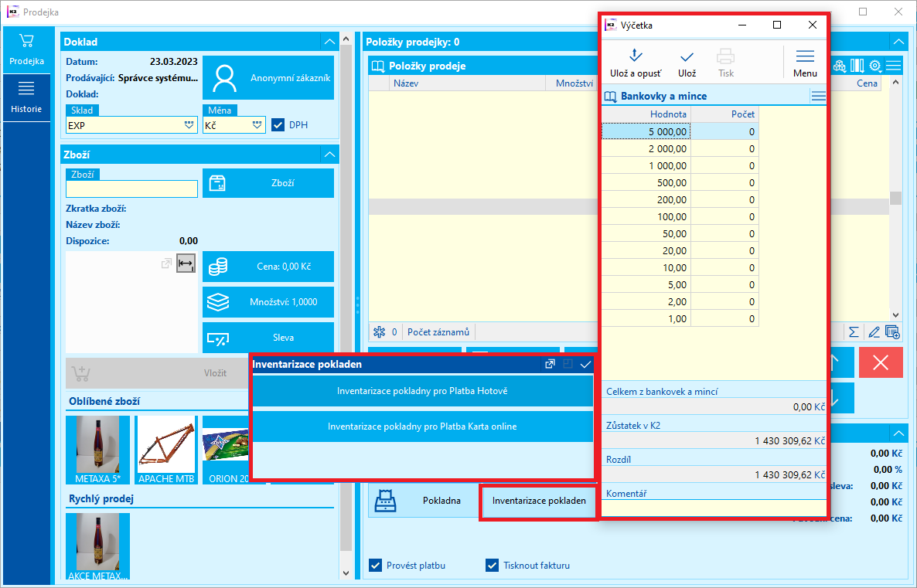The width and height of the screenshot is (917, 588).
Task: Choose Inventarizace pokladny pro Platba Hotově
Action: pyautogui.click(x=422, y=391)
